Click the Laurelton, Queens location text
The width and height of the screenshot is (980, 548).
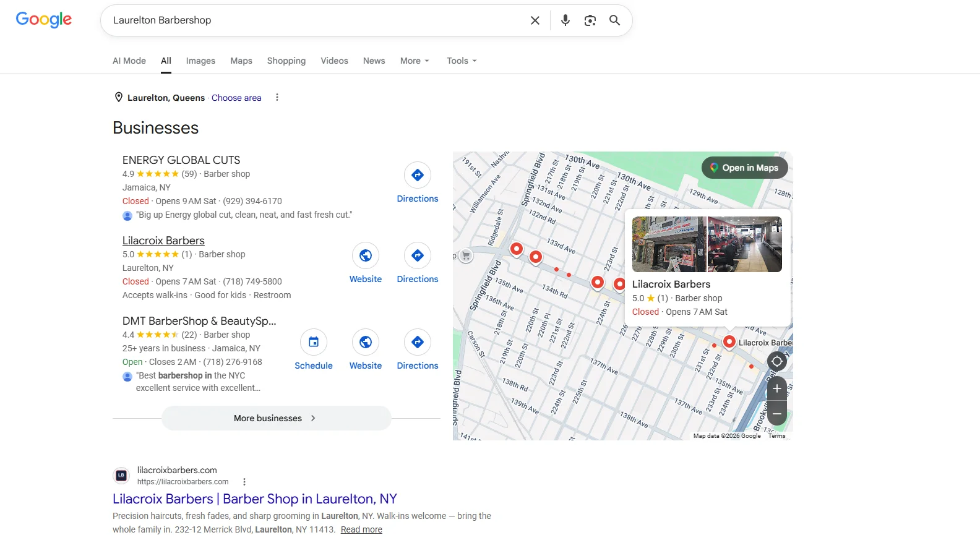(x=166, y=98)
